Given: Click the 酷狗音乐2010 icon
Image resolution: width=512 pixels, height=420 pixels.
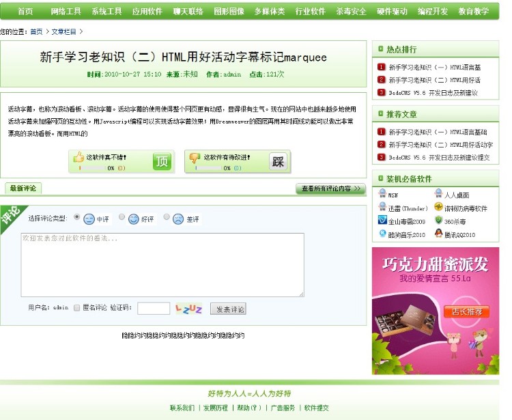Looking at the screenshot, I should click(x=382, y=233).
